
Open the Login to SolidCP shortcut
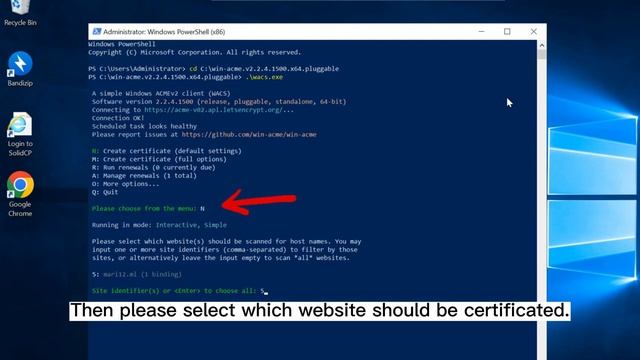tap(20, 135)
